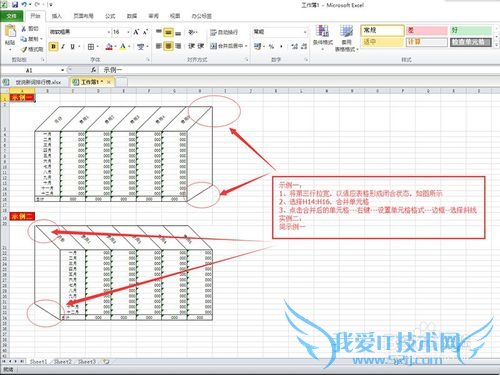This screenshot has height=375, width=500.
Task: Open the number format dropdown (常规)
Action: [x=305, y=32]
